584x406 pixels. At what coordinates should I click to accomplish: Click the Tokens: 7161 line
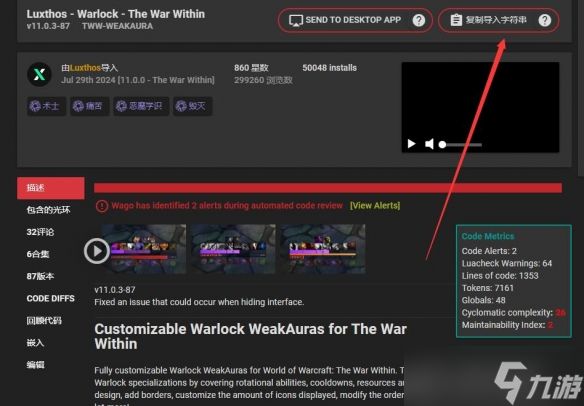click(x=488, y=288)
